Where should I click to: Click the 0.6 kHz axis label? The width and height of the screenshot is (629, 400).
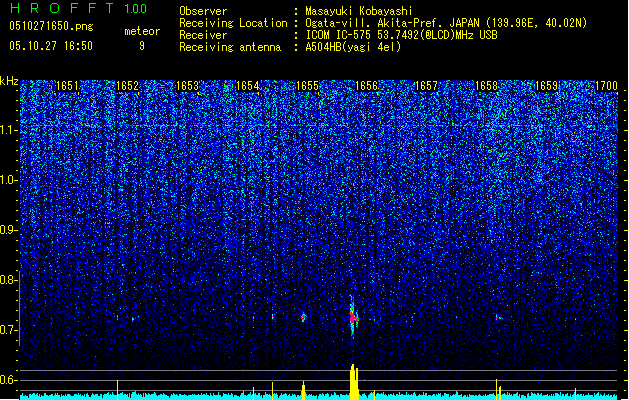point(9,380)
